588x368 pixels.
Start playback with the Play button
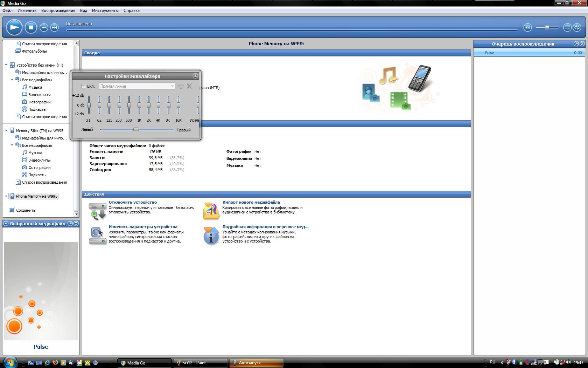tap(14, 27)
